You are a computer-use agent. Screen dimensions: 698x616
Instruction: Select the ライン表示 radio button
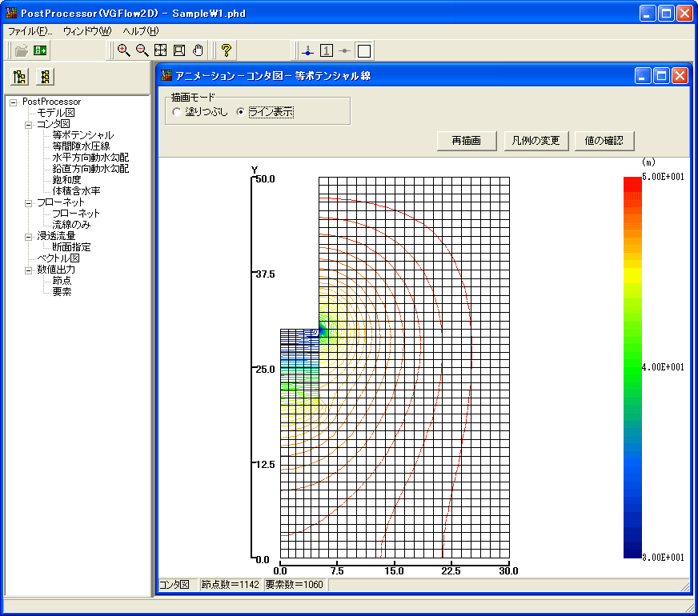(x=241, y=113)
